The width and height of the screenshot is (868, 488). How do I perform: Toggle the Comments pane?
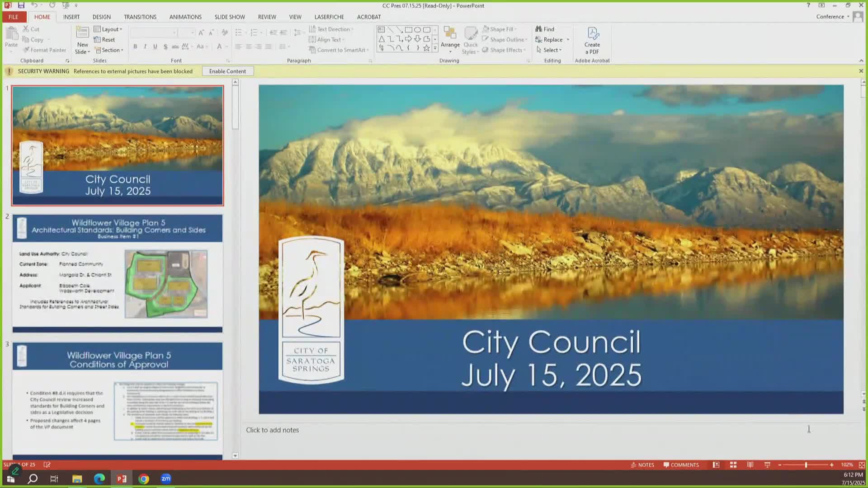[681, 465]
